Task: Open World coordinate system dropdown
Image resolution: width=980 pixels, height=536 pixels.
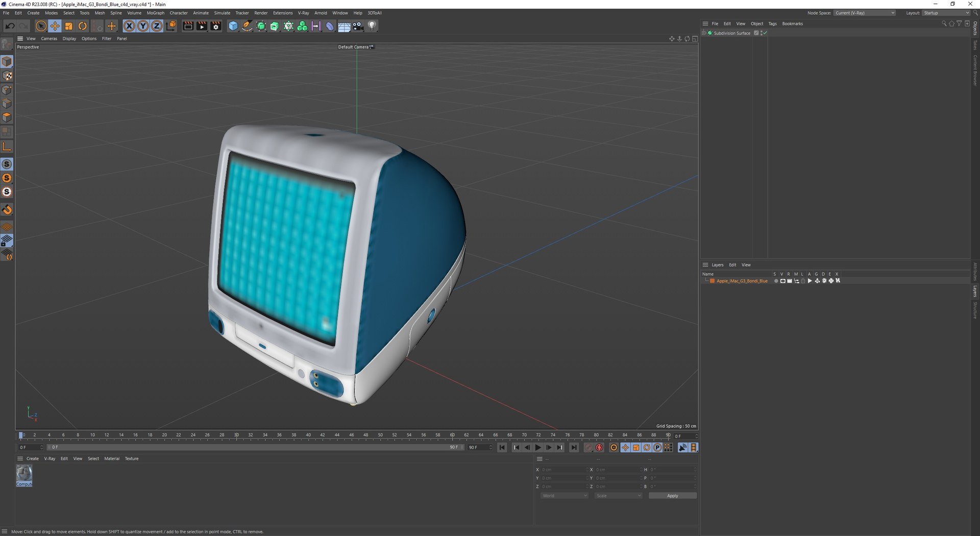Action: 565,496
